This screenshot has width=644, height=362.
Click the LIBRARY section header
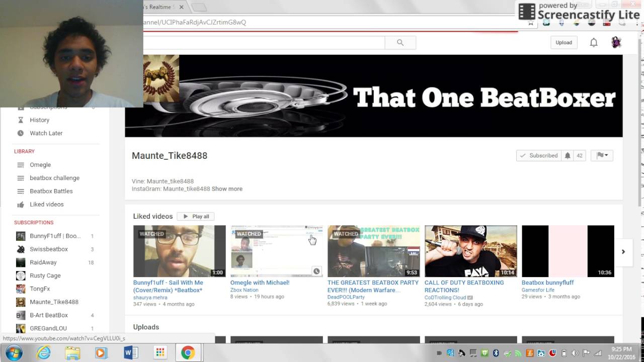pyautogui.click(x=24, y=151)
